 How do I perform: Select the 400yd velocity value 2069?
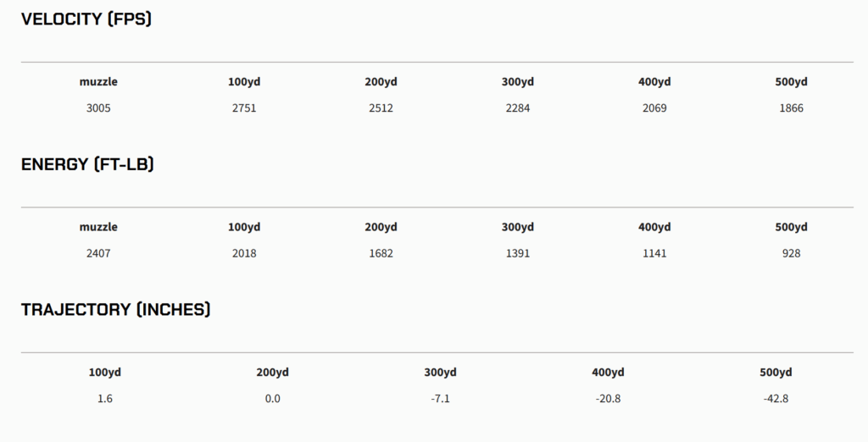click(654, 108)
